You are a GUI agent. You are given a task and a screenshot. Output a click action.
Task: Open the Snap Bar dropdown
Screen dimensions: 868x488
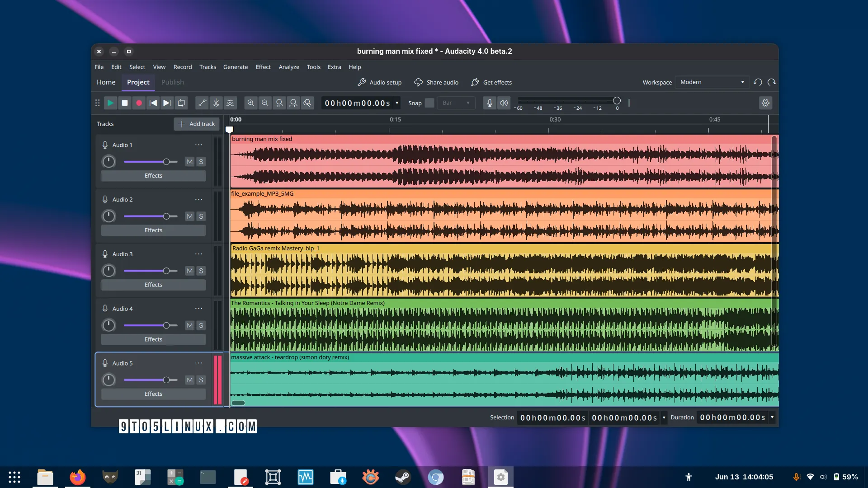click(456, 103)
